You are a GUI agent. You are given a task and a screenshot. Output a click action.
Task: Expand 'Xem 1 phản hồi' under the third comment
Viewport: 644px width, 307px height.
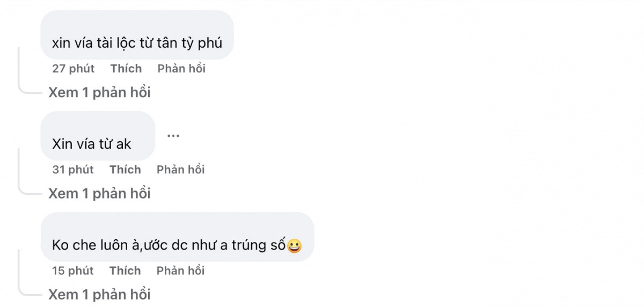point(99,294)
